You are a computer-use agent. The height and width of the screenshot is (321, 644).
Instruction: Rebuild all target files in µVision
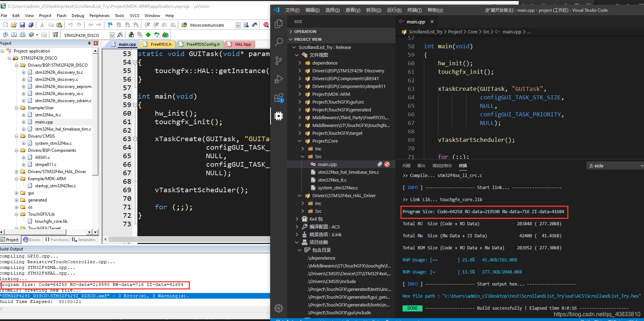click(22, 35)
